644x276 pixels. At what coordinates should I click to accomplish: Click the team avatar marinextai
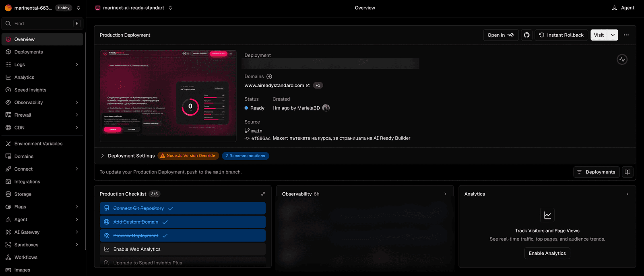point(8,8)
